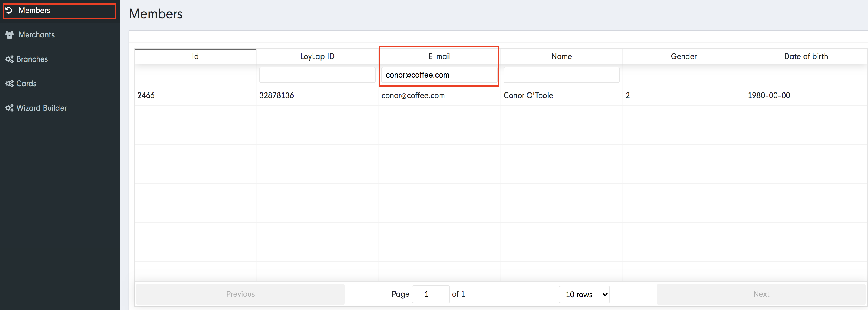
Task: Go to Cards in the sidebar
Action: point(60,84)
